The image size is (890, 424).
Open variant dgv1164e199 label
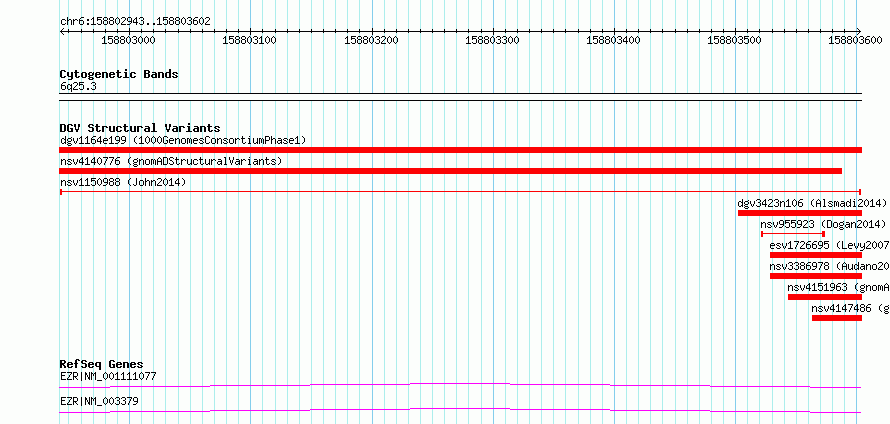[x=183, y=140]
